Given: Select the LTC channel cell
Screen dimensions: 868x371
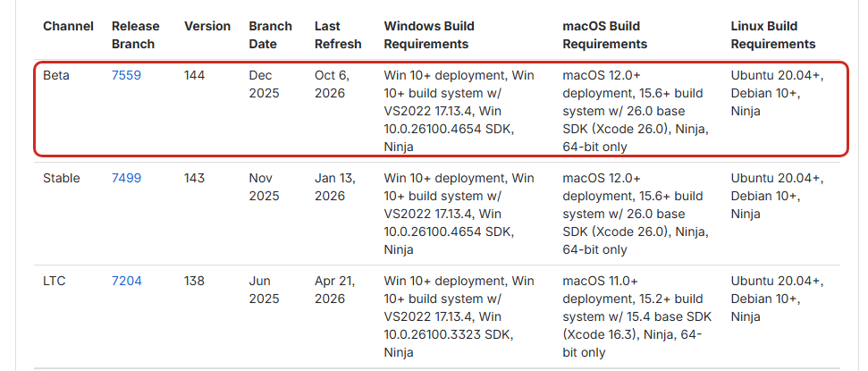Looking at the screenshot, I should pos(55,282).
